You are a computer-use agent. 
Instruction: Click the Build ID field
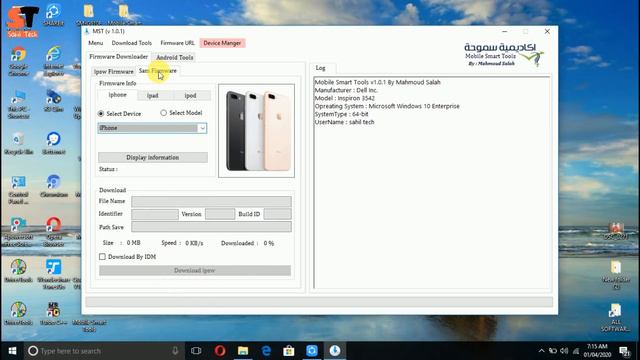click(x=277, y=214)
